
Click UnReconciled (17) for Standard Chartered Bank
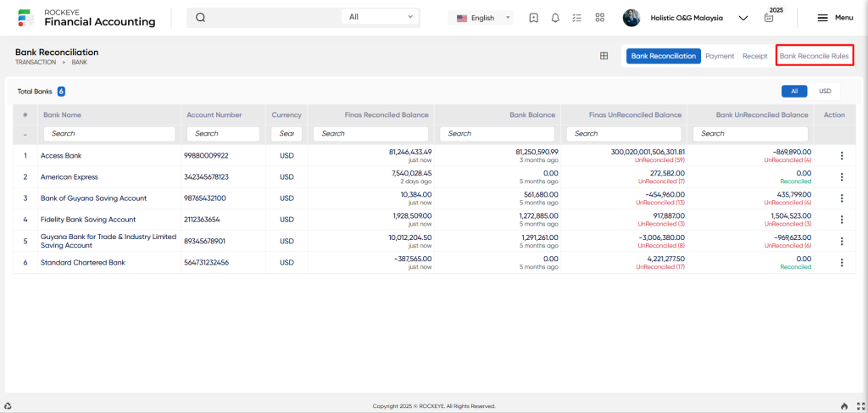click(x=660, y=267)
